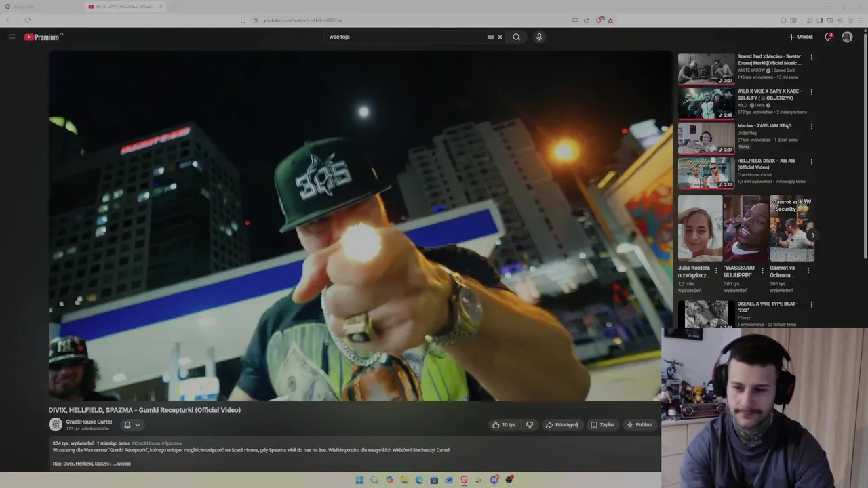
Task: Reload the page in browser toolbar
Action: tap(28, 20)
